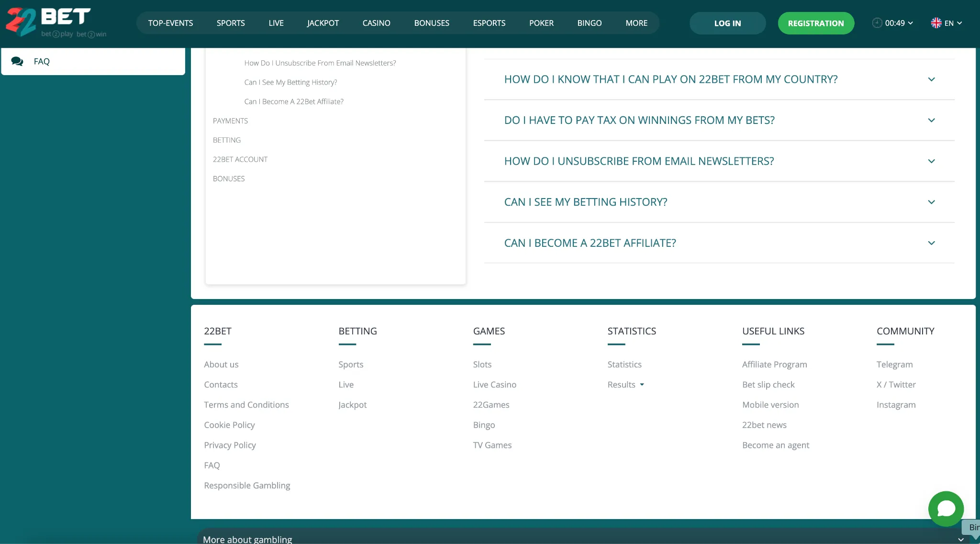Open the Telegram community link
This screenshot has height=544, width=980.
(x=894, y=365)
